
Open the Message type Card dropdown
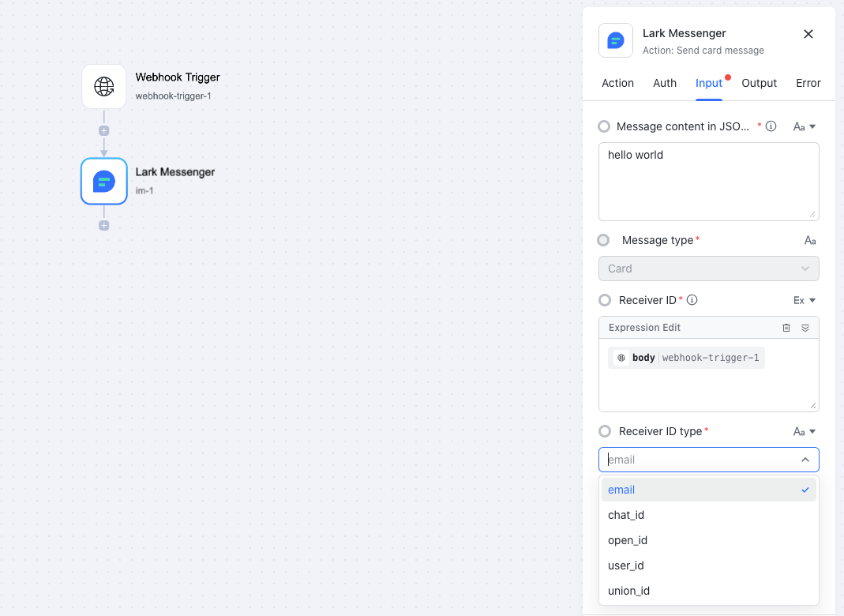tap(708, 269)
